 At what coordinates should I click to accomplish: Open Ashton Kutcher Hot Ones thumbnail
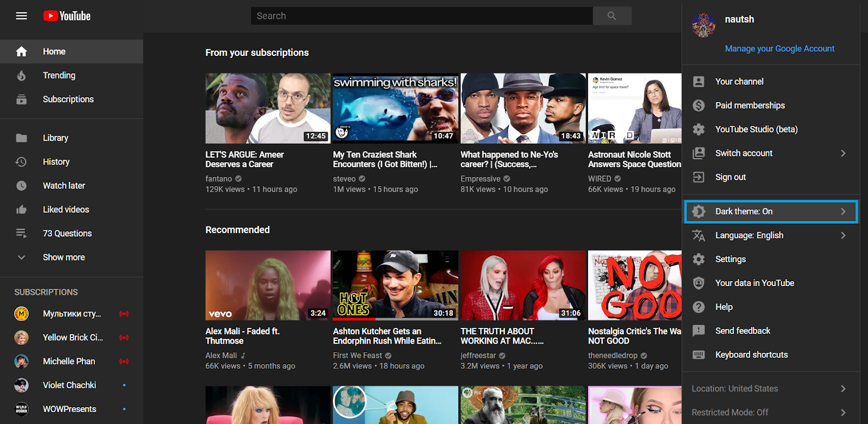click(395, 285)
